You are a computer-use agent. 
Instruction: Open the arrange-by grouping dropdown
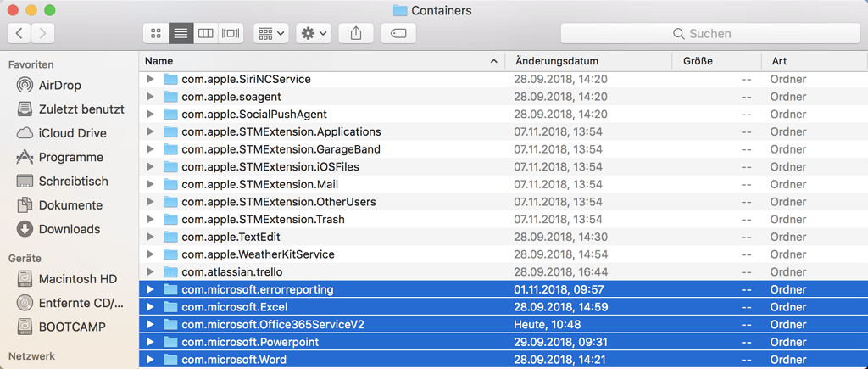coord(270,33)
